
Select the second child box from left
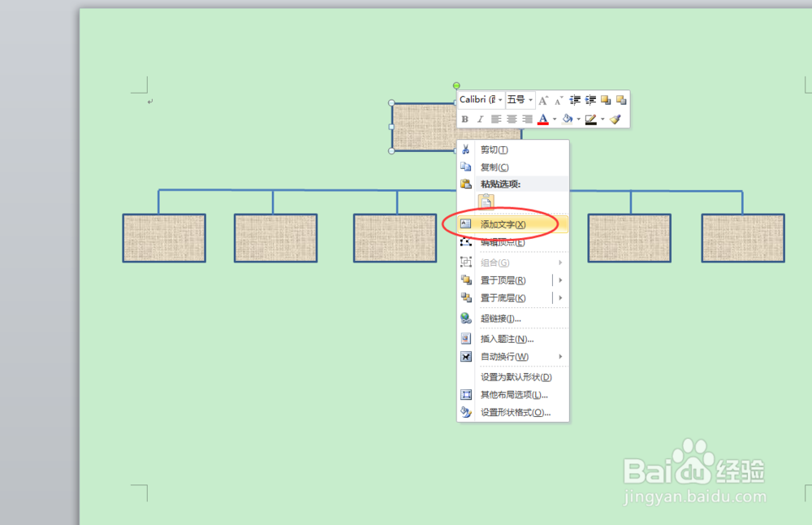click(275, 238)
